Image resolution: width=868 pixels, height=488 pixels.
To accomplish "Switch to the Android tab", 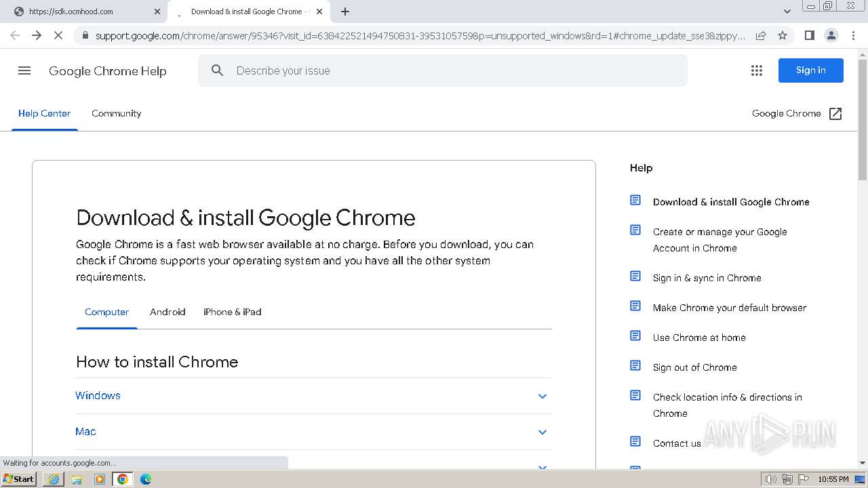I will [x=167, y=312].
